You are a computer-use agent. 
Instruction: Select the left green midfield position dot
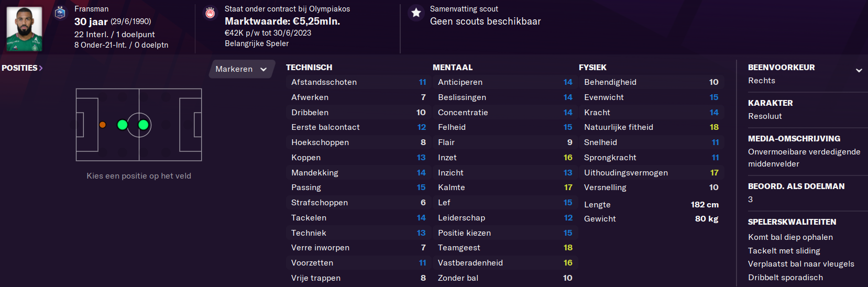(x=123, y=125)
